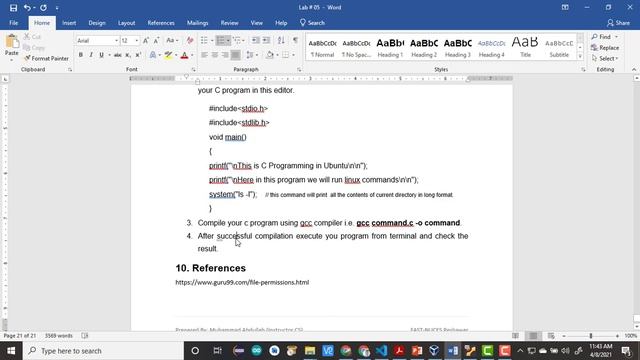Screen dimensions: 640x360
Task: Toggle Subscript formatting
Action: (x=128, y=55)
